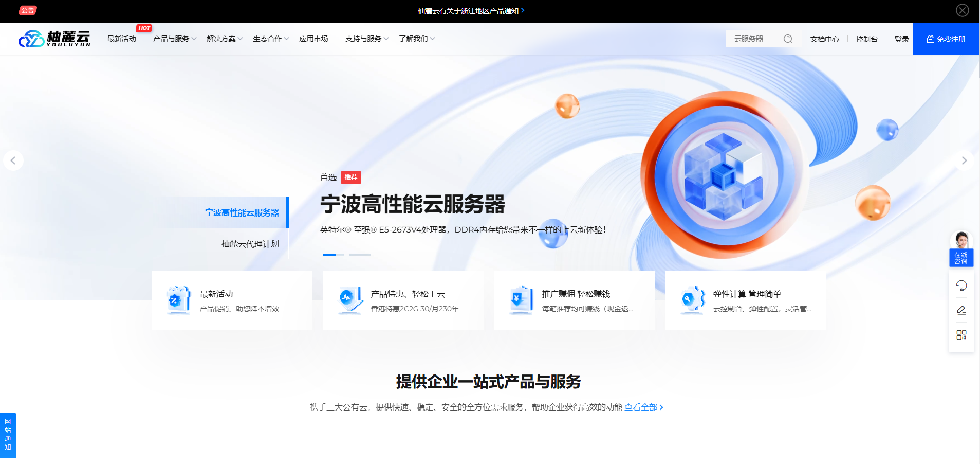
Task: Open 文档中心
Action: pyautogui.click(x=824, y=39)
